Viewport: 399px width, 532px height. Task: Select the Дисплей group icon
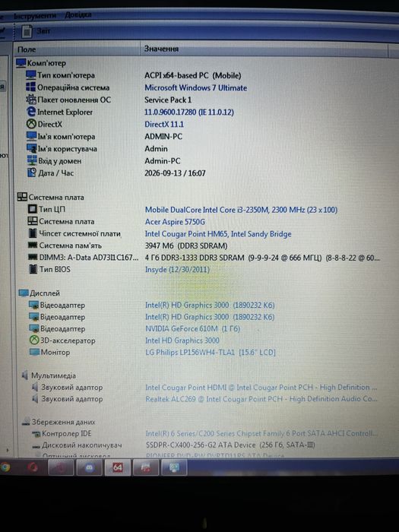[24, 293]
